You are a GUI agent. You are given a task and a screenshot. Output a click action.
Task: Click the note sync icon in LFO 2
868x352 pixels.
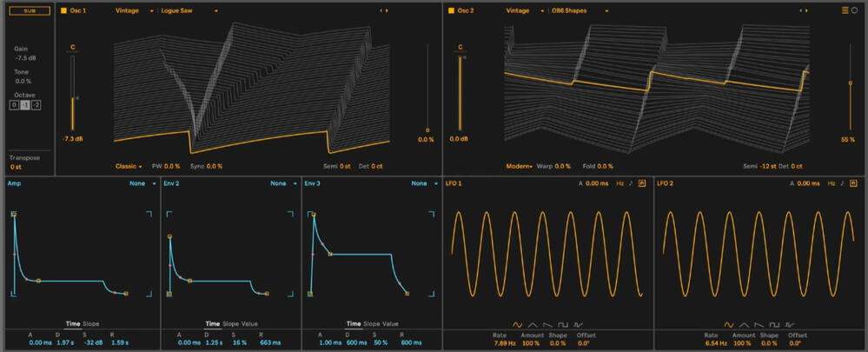pos(842,183)
